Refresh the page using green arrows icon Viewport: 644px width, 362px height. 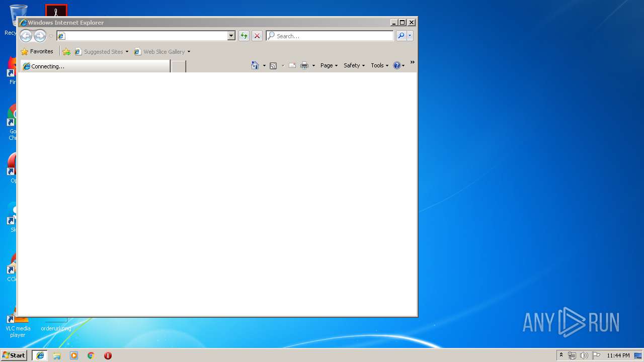click(x=244, y=36)
